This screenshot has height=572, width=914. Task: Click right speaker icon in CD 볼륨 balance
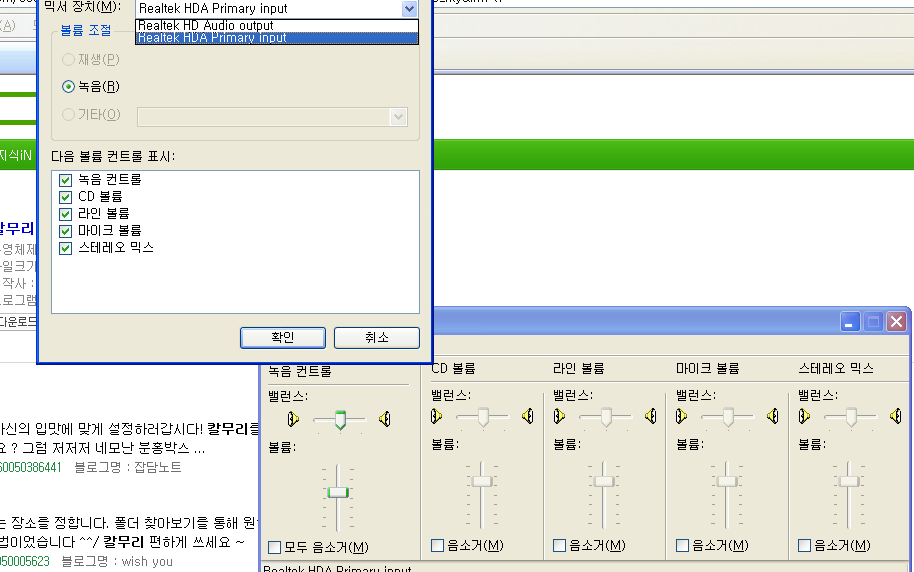528,416
